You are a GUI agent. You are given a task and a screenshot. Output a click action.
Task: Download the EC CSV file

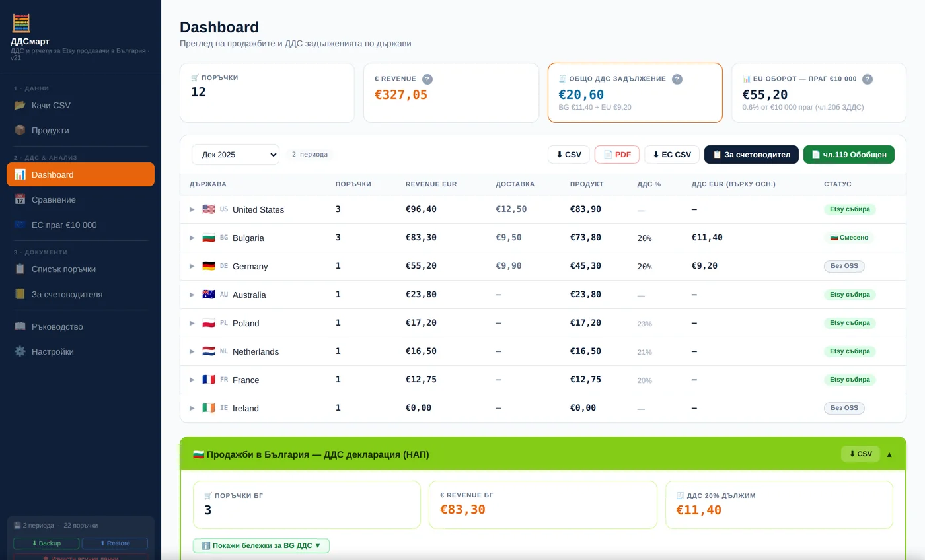point(672,155)
